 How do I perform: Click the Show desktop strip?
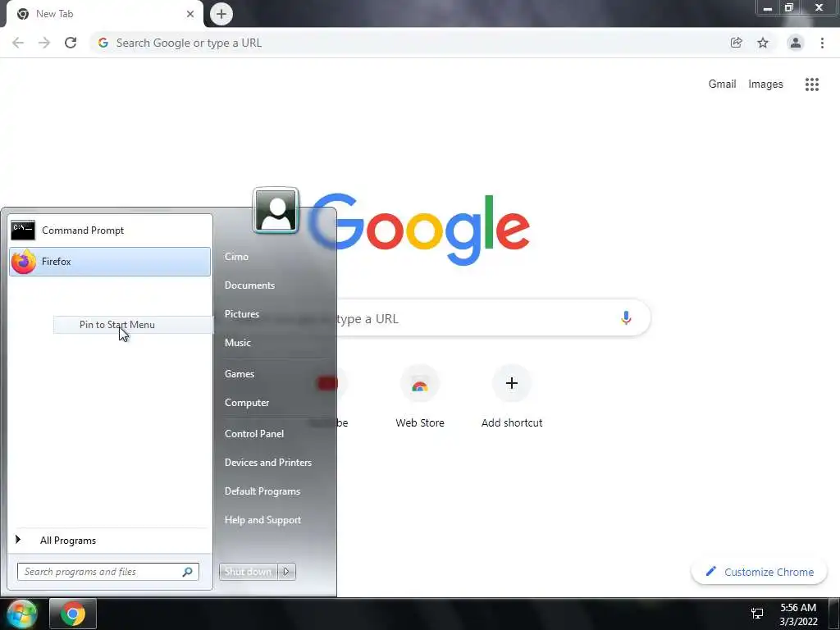[x=833, y=614]
